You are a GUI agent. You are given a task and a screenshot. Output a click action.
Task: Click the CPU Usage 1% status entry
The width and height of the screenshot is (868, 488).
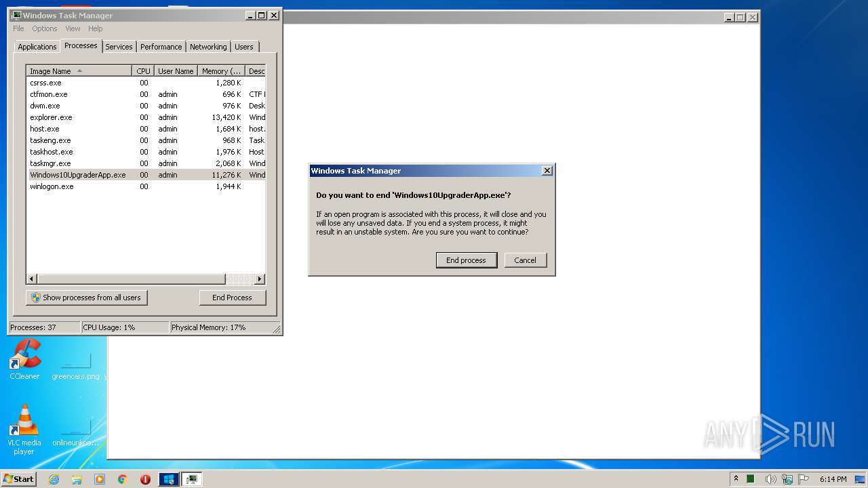[x=125, y=327]
